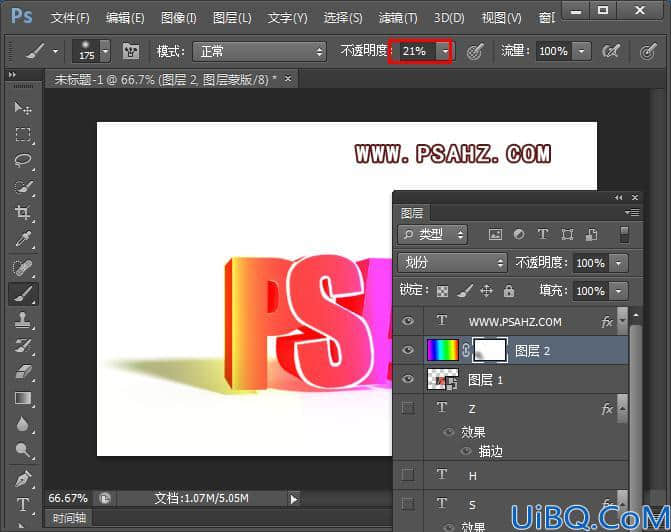671x532 pixels.
Task: Open the 视图(V) menu
Action: [501, 18]
